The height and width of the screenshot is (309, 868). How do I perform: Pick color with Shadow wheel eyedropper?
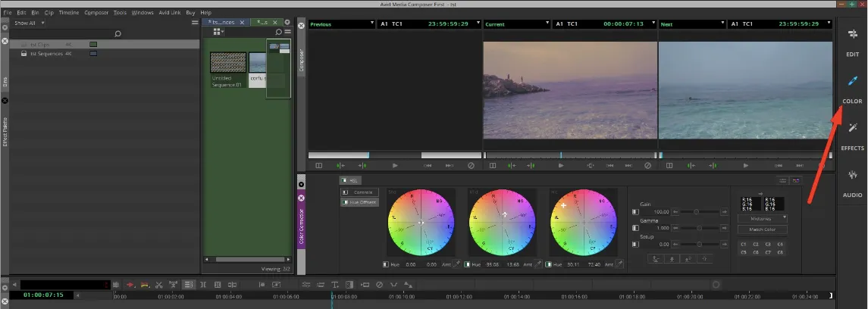457,265
